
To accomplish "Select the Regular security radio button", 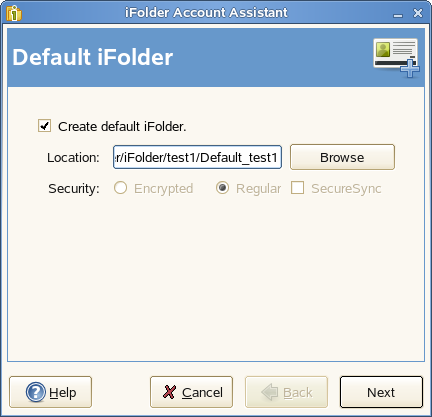I will click(222, 188).
